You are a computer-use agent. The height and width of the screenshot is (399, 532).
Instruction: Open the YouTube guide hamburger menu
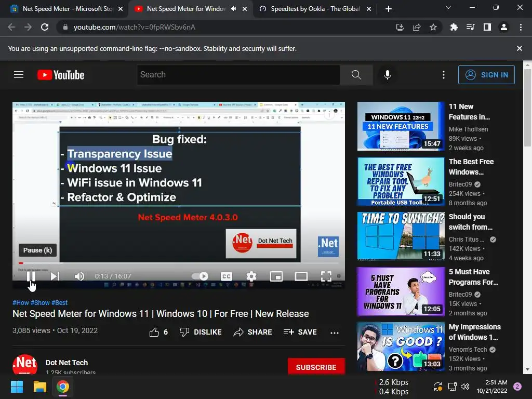click(19, 75)
